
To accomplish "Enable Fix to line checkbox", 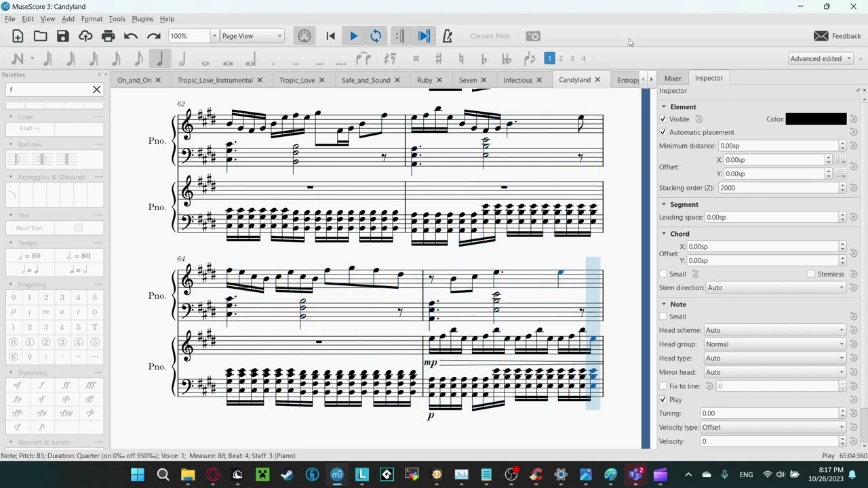I will (663, 386).
